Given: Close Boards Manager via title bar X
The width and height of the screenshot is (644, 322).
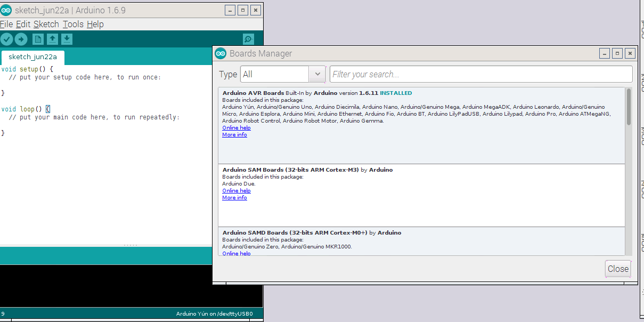Looking at the screenshot, I should (x=630, y=53).
